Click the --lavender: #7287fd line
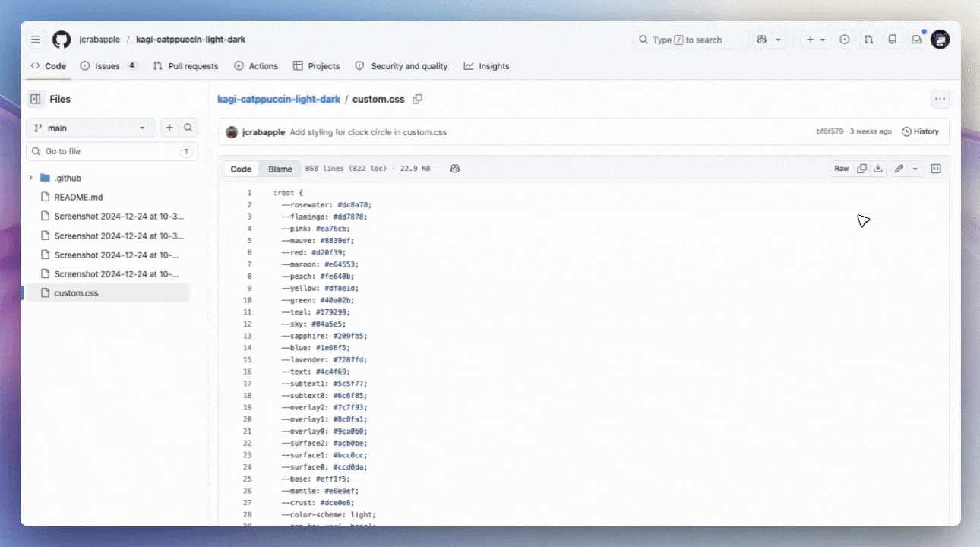The width and height of the screenshot is (980, 547). (324, 360)
